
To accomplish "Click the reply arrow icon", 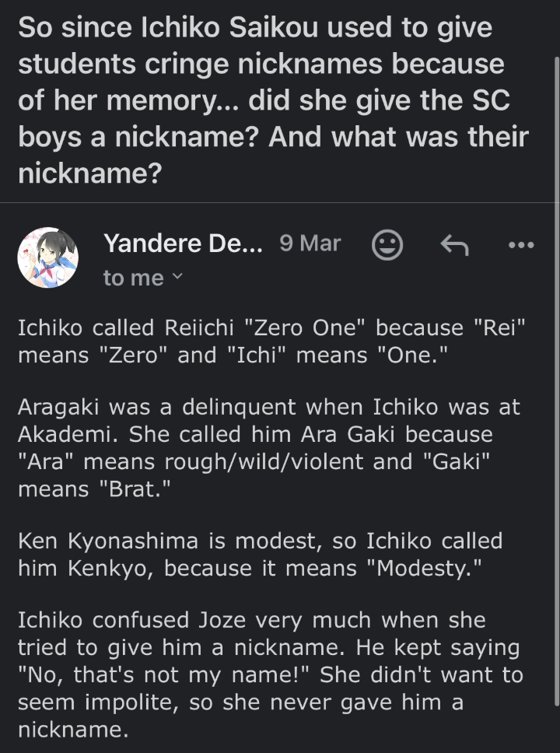I will 454,246.
